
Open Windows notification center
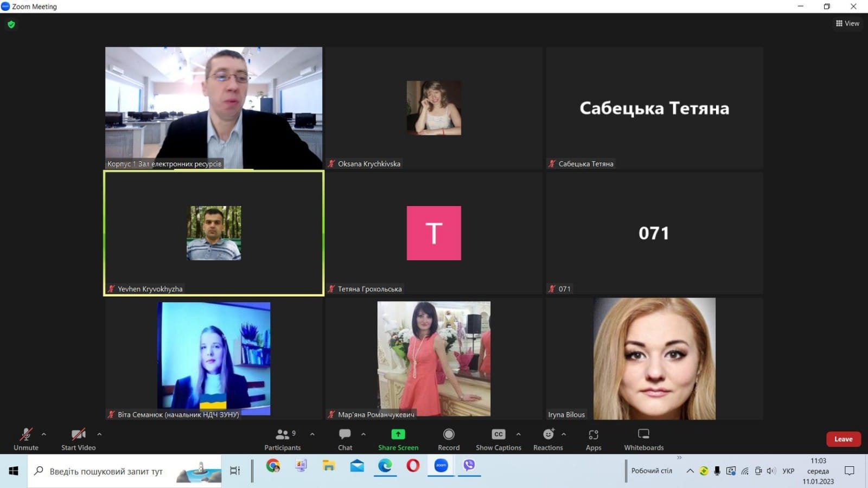850,471
